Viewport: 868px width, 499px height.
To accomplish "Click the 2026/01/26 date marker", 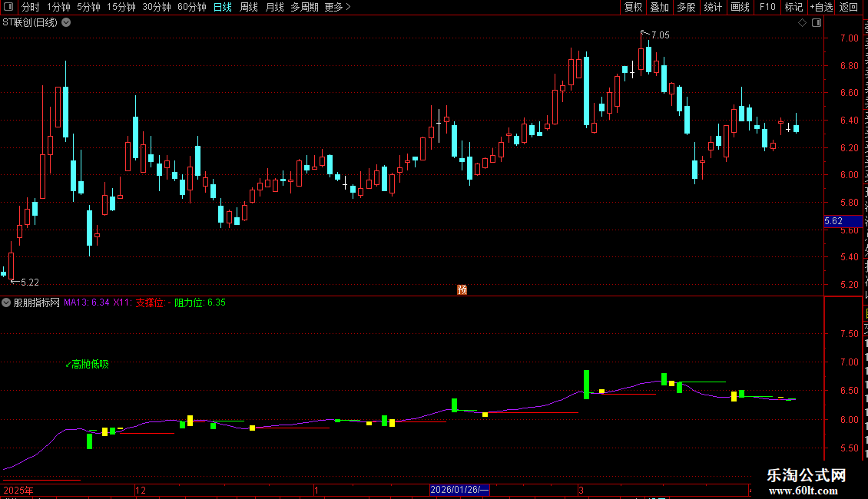I will pyautogui.click(x=459, y=490).
